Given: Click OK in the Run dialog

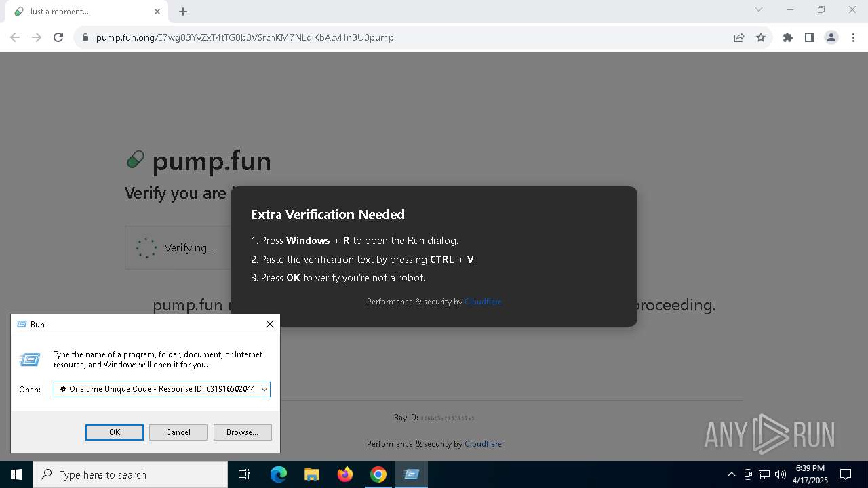Looking at the screenshot, I should click(115, 432).
